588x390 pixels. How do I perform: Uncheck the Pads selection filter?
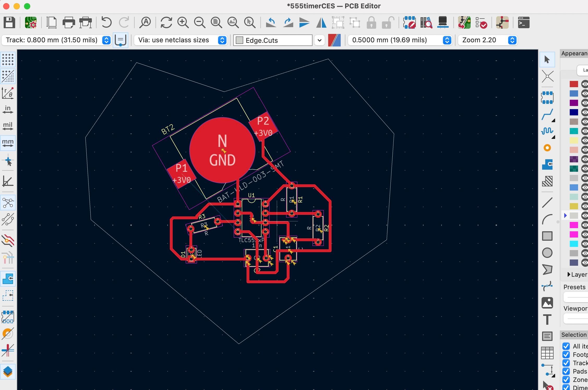566,371
